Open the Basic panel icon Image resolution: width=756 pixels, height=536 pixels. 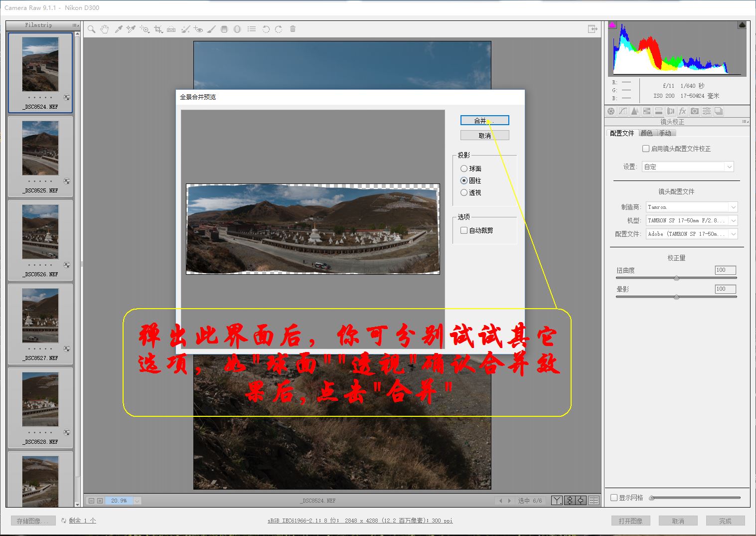611,111
